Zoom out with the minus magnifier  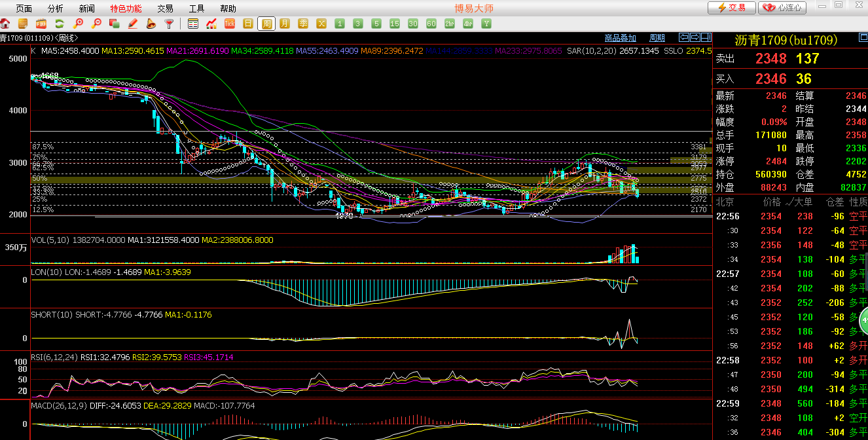[96, 24]
